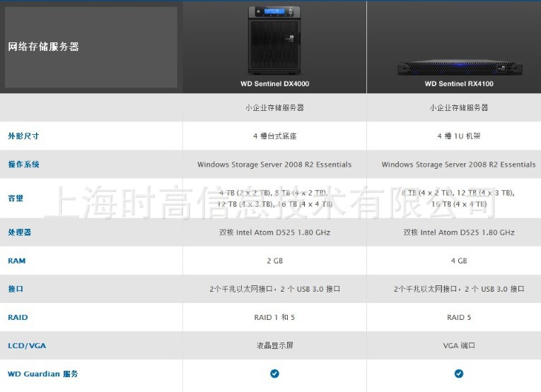The width and height of the screenshot is (541, 392).
Task: Click 小企业存储服务器 under RX4100
Action: click(459, 107)
